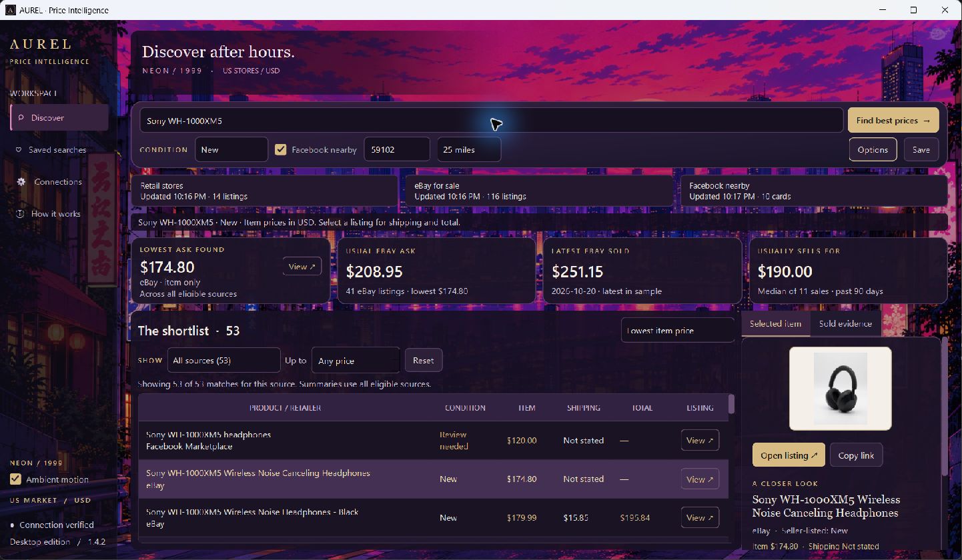Click the shortlist table scrollbar

731,404
